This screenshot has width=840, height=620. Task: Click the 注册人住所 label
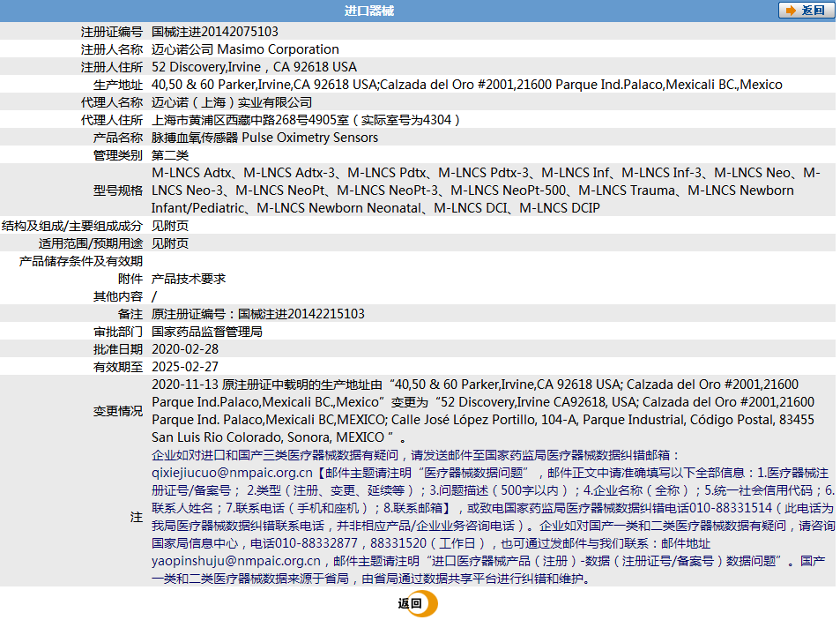112,67
